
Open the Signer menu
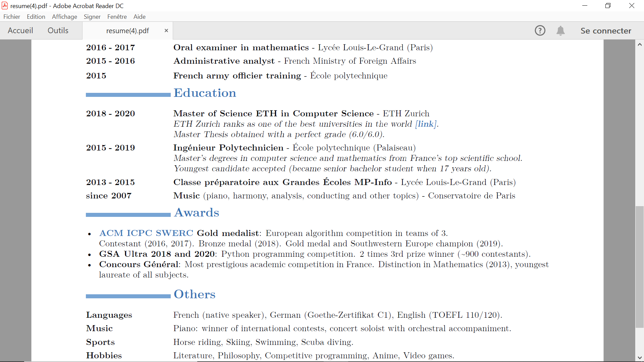pyautogui.click(x=92, y=17)
